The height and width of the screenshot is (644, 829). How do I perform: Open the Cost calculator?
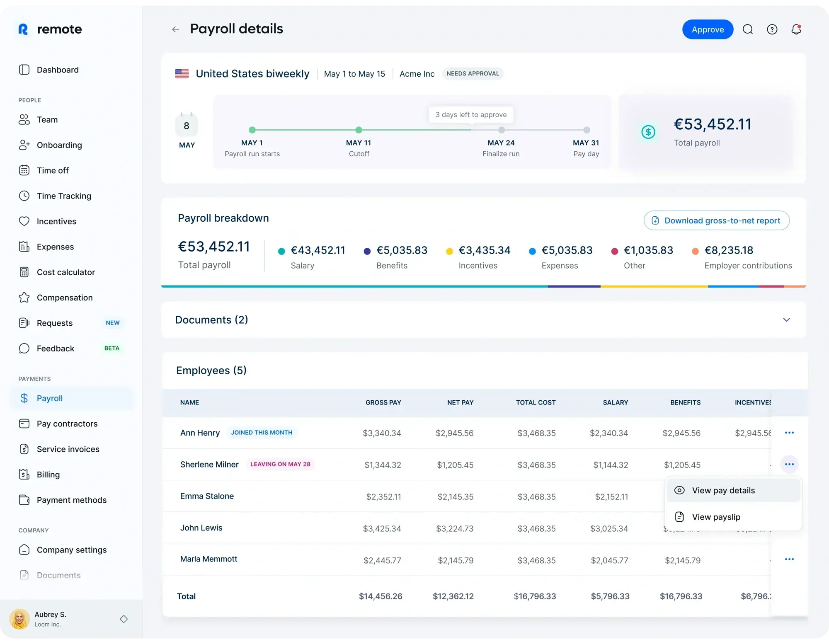[65, 272]
